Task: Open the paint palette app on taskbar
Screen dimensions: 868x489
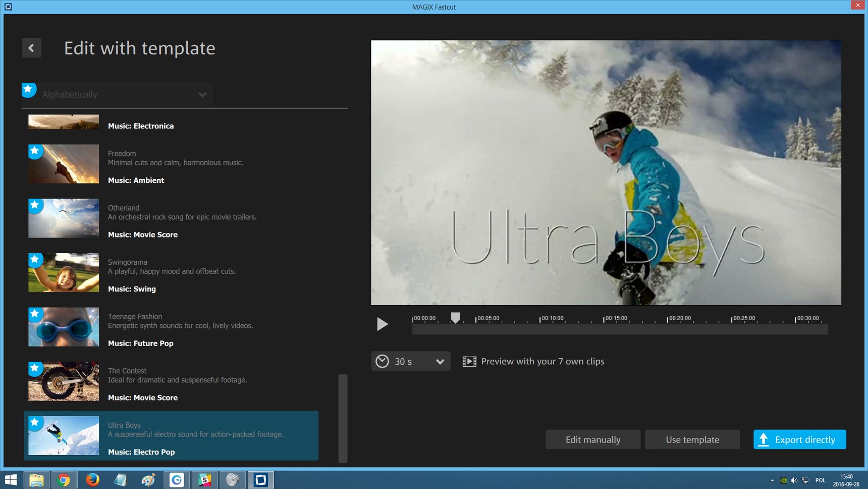Action: coord(148,480)
